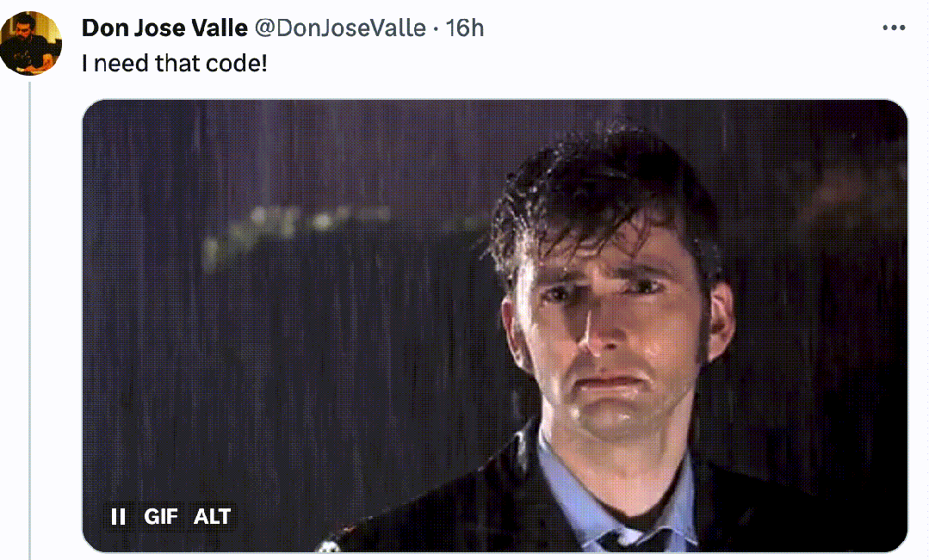The image size is (929, 560).
Task: Click the man's wet hair in the GIF
Action: tap(598, 189)
